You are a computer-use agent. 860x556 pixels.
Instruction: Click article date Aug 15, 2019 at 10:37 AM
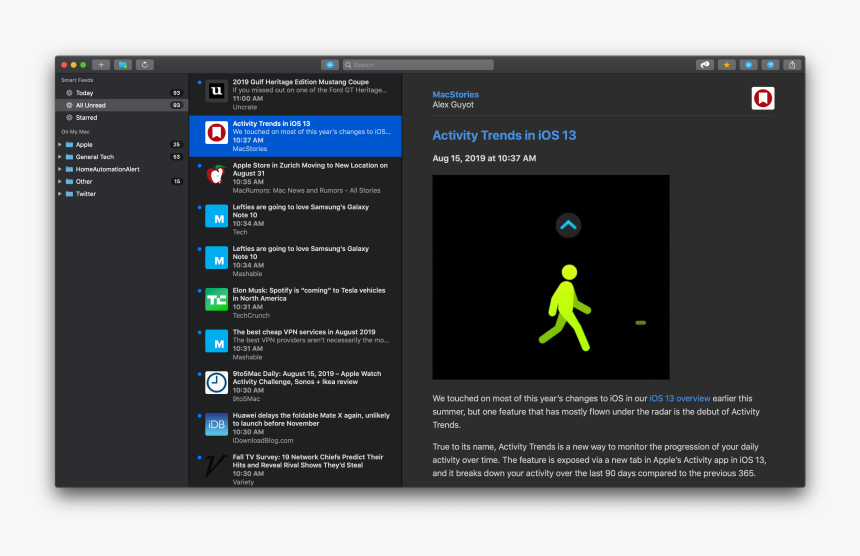click(x=484, y=158)
